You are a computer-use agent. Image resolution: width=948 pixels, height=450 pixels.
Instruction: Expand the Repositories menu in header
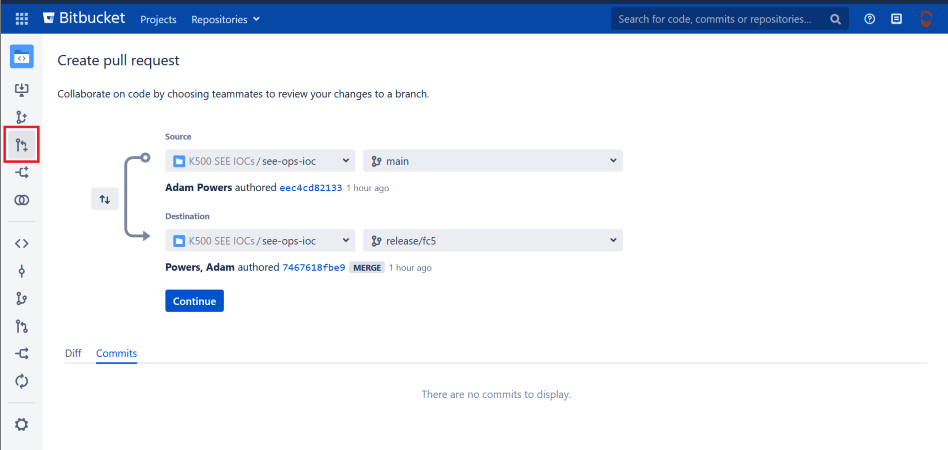[225, 19]
